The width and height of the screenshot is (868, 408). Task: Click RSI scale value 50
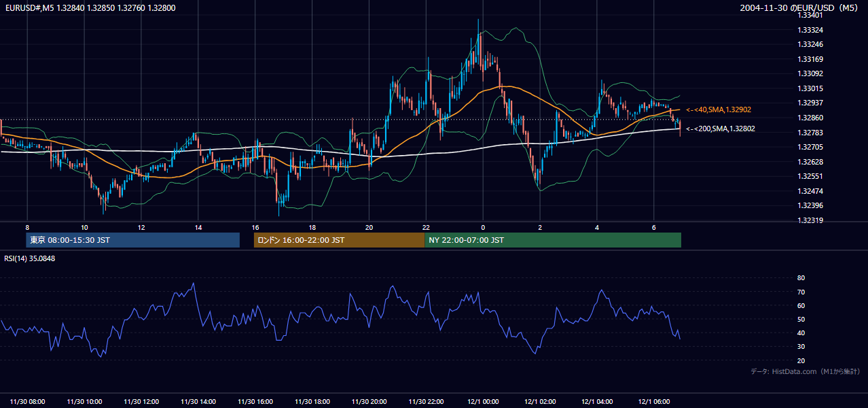(801, 320)
